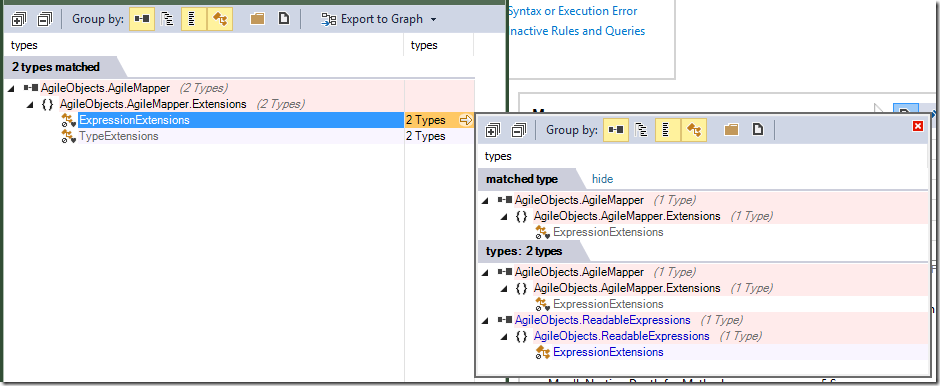Collapse AgileObjects.AgileMapper under 'types: 2 types' in popup
The height and width of the screenshot is (386, 940).
486,273
